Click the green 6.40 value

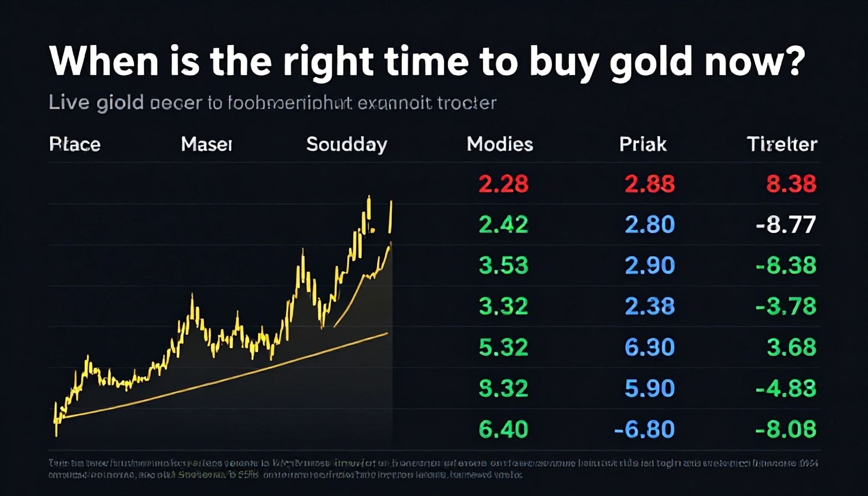click(x=503, y=429)
